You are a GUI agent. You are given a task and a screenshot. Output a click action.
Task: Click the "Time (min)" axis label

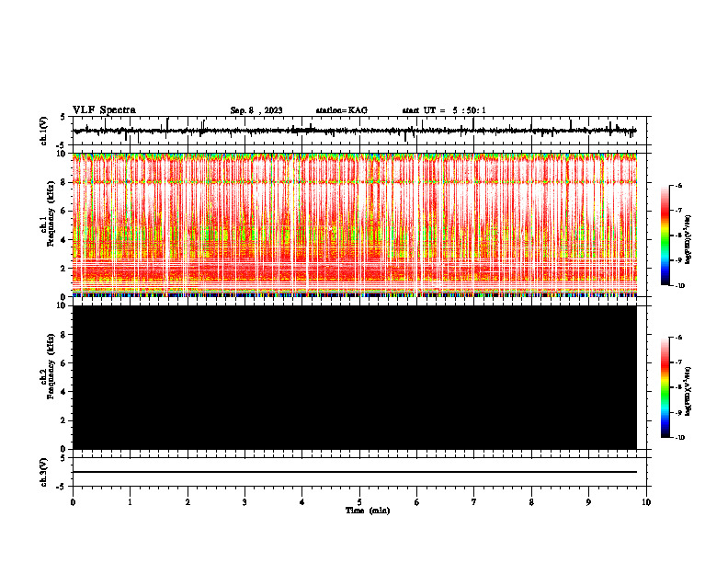pyautogui.click(x=368, y=511)
